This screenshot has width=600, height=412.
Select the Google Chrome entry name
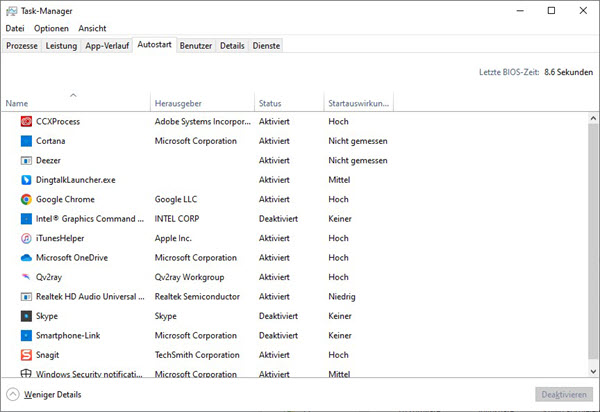pyautogui.click(x=65, y=199)
